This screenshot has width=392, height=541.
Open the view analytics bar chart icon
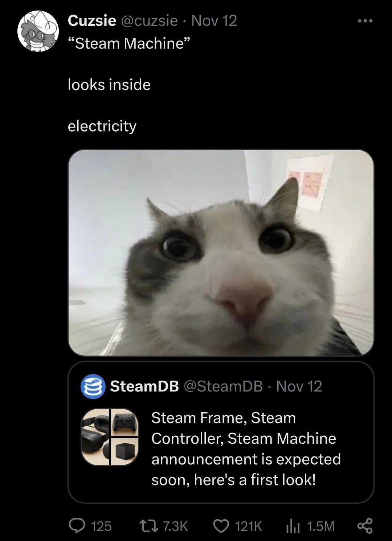tap(293, 526)
